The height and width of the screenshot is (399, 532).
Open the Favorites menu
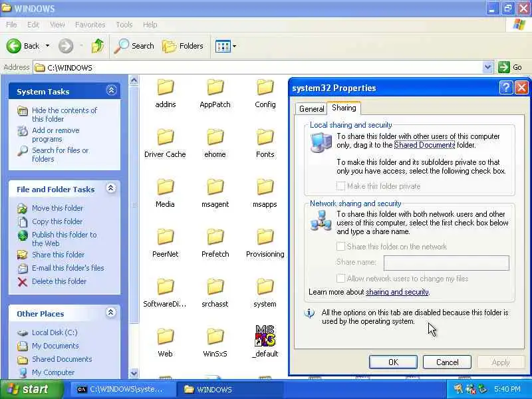(x=90, y=25)
